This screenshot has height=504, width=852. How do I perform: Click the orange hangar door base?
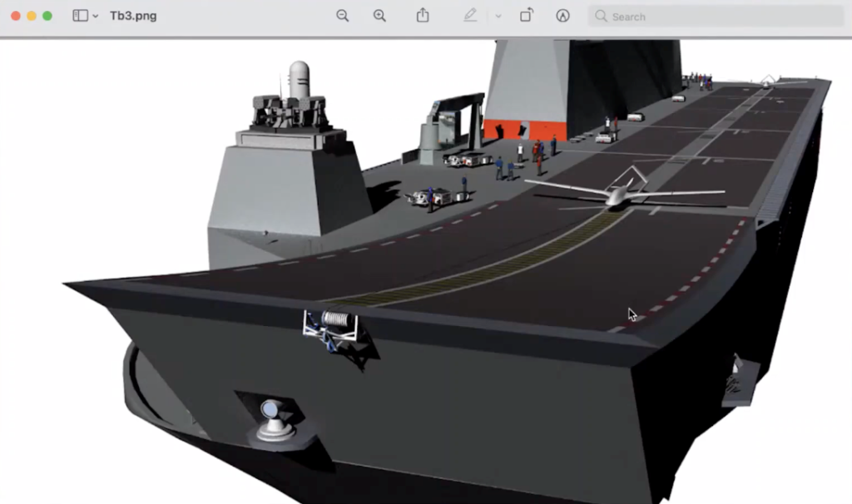pos(526,131)
